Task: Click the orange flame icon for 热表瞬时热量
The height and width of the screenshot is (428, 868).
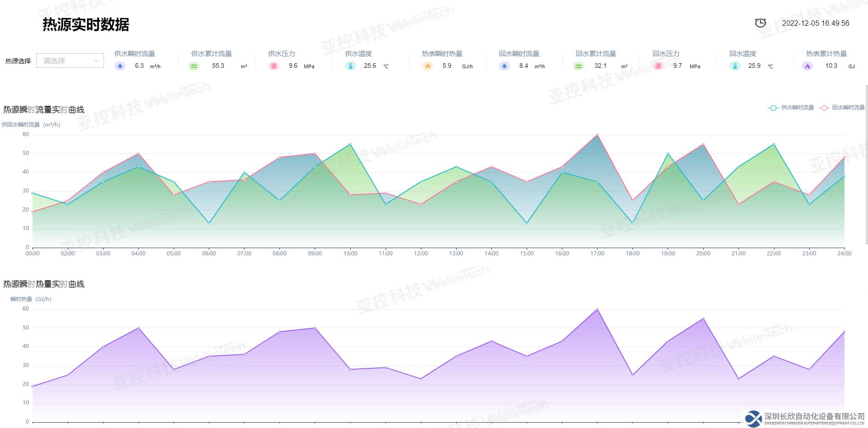Action: [x=427, y=66]
